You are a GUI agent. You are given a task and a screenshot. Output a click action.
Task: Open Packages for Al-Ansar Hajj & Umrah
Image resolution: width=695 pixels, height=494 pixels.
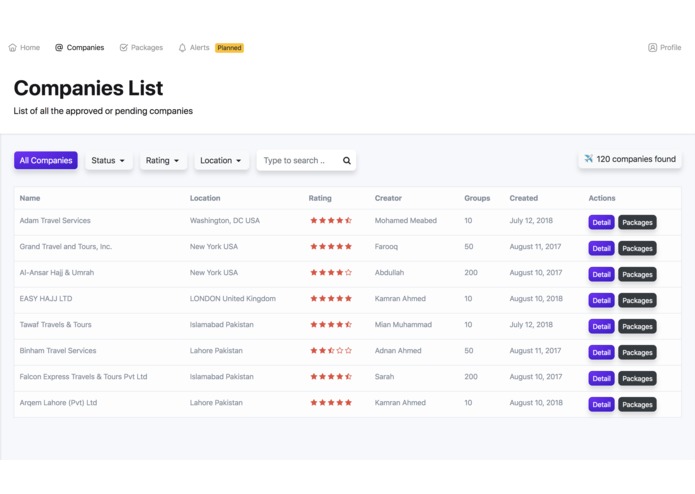[x=637, y=274]
